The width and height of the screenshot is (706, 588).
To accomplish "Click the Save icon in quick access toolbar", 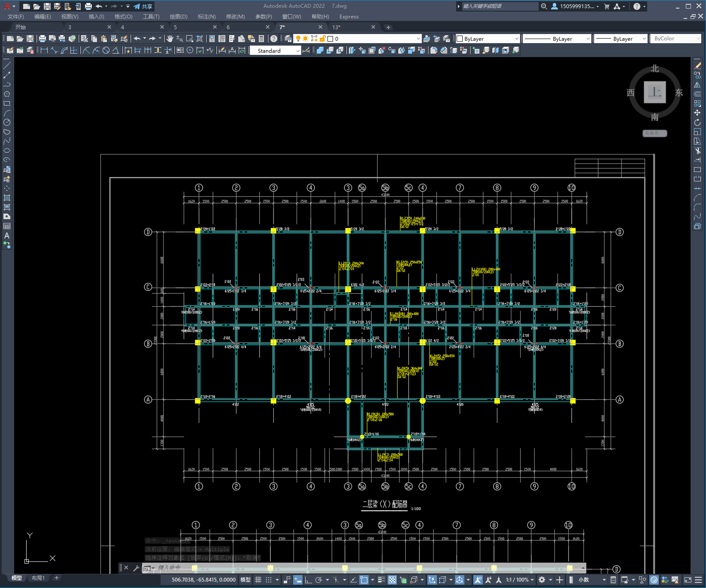I will coord(47,6).
